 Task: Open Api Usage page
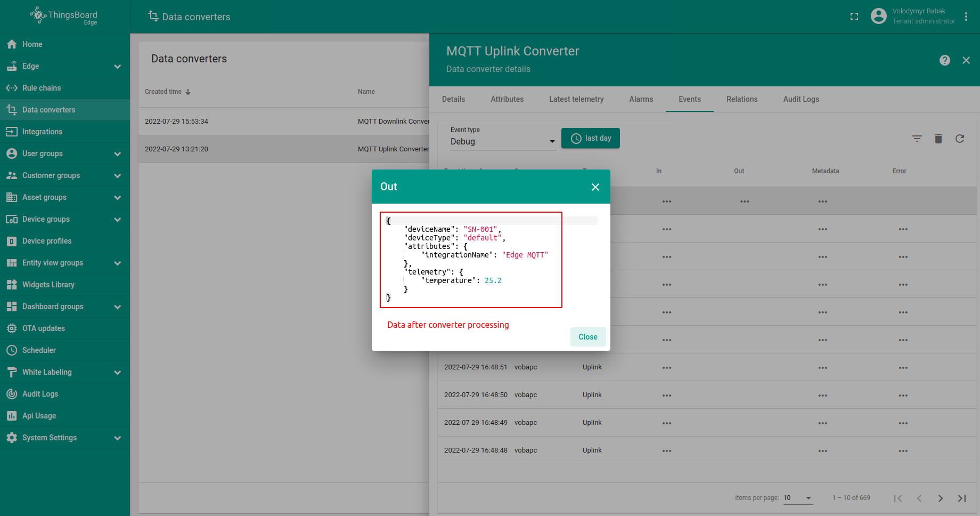coord(65,416)
